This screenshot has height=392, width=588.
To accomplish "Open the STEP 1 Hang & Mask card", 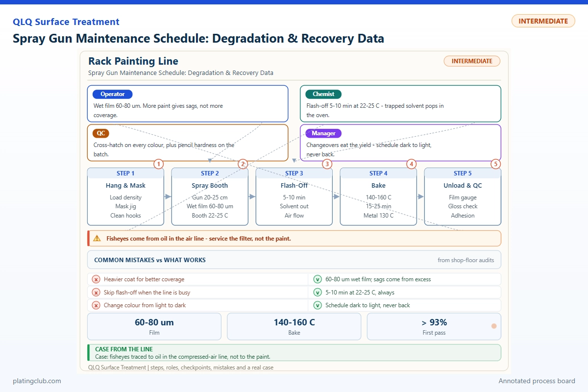I will 125,196.
